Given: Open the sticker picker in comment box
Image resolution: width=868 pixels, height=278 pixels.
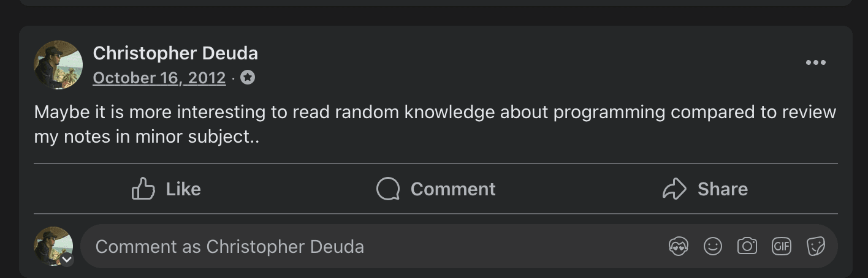Looking at the screenshot, I should pyautogui.click(x=815, y=246).
